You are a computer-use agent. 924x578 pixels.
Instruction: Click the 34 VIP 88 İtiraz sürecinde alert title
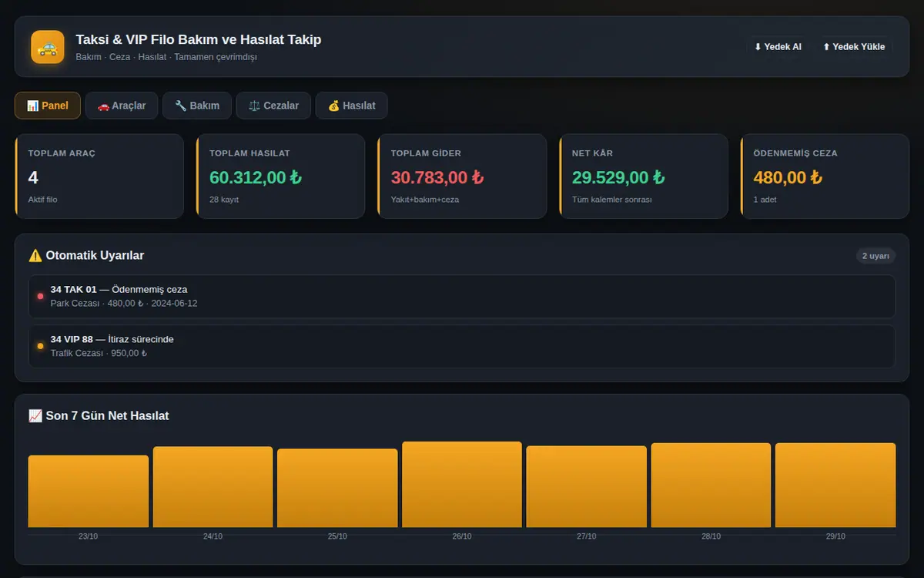coord(112,339)
